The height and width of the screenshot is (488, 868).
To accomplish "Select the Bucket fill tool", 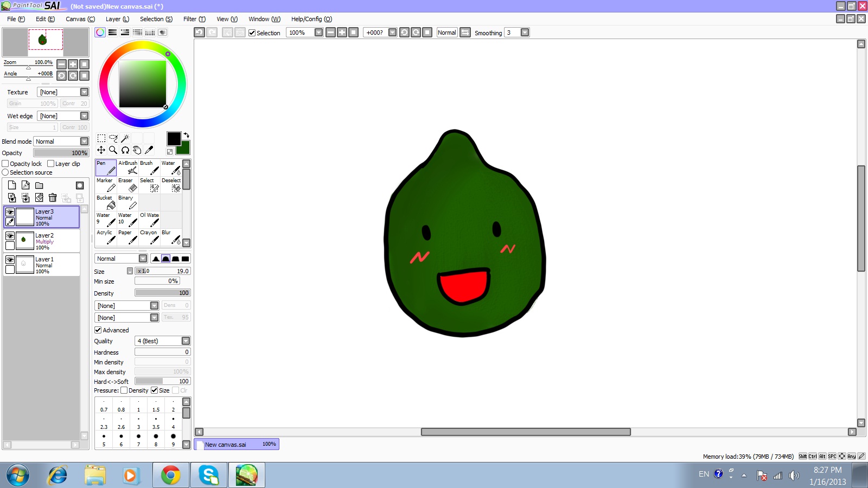I will pyautogui.click(x=106, y=202).
